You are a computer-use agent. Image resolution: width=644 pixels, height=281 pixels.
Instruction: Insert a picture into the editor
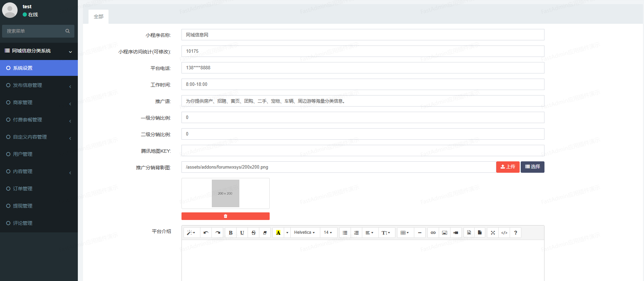tap(445, 233)
